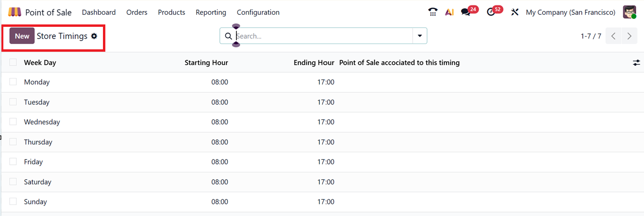Viewport: 644px width, 216px height.
Task: Tick the Friday row checkbox
Action: point(13,162)
